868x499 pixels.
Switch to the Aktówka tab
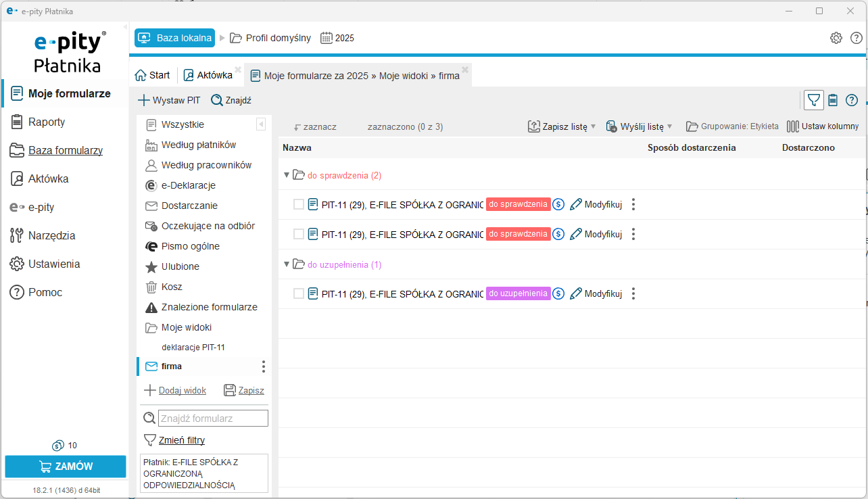pyautogui.click(x=208, y=75)
